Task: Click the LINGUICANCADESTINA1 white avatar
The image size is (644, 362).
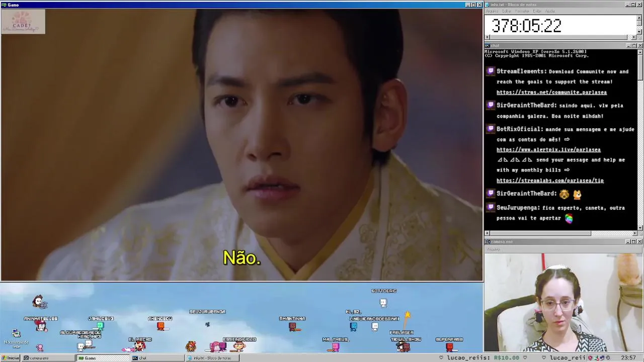Action: pos(375,326)
